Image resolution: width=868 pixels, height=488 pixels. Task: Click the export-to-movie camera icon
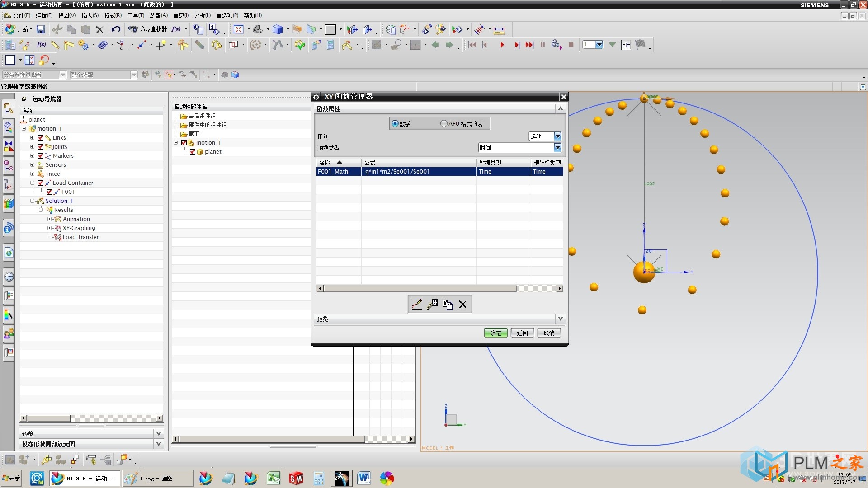pyautogui.click(x=557, y=45)
